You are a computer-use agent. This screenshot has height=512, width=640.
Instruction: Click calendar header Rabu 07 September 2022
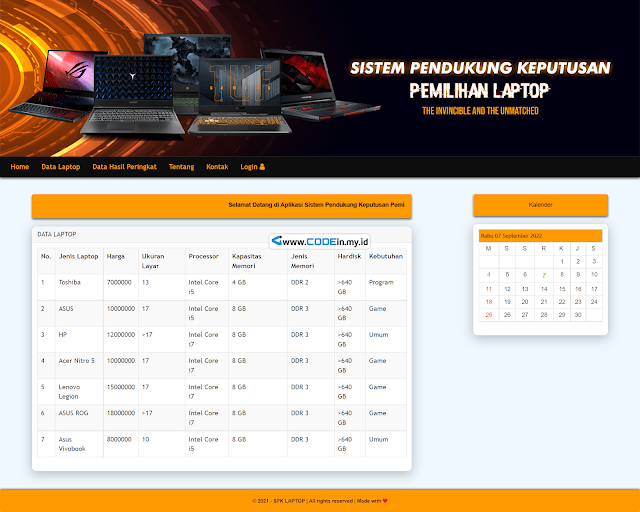540,236
